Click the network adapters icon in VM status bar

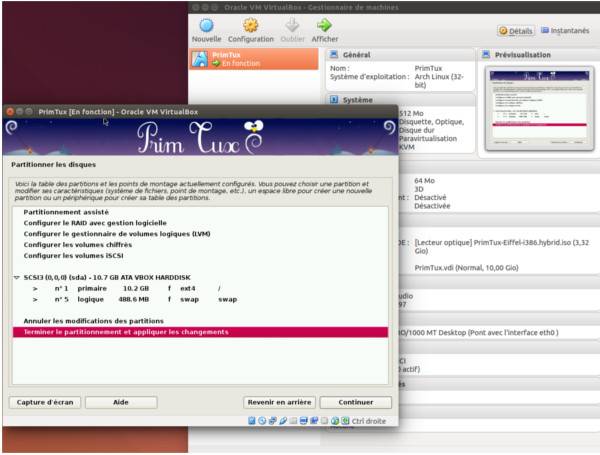pyautogui.click(x=272, y=421)
